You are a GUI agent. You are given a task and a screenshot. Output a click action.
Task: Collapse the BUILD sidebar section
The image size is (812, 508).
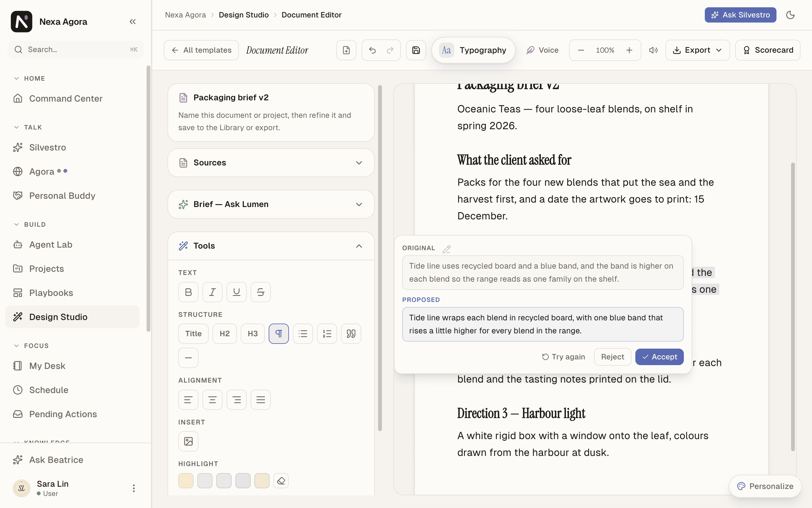[29, 224]
